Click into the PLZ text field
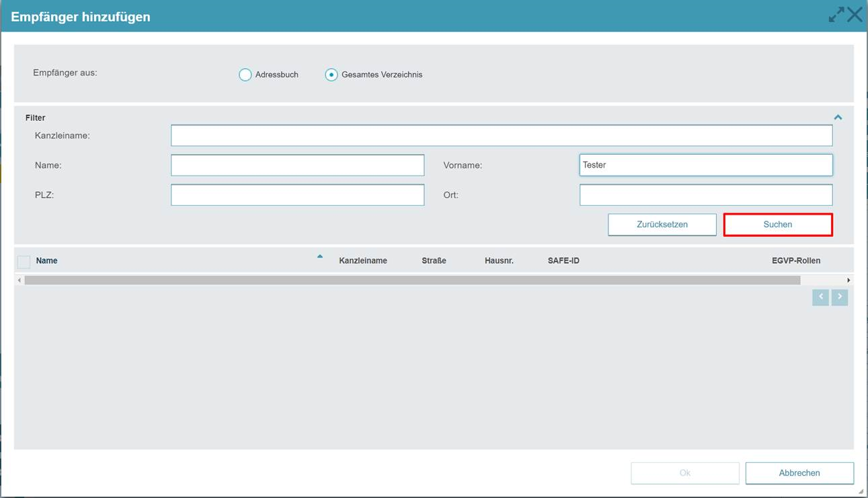The height and width of the screenshot is (498, 868). pos(298,195)
